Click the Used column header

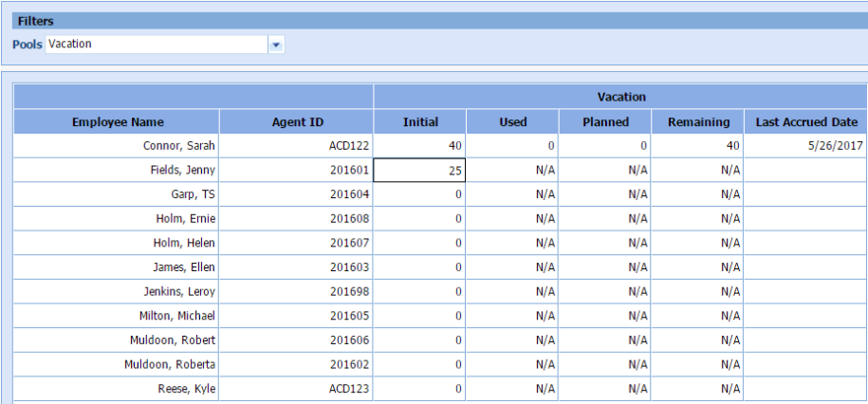pyautogui.click(x=512, y=122)
